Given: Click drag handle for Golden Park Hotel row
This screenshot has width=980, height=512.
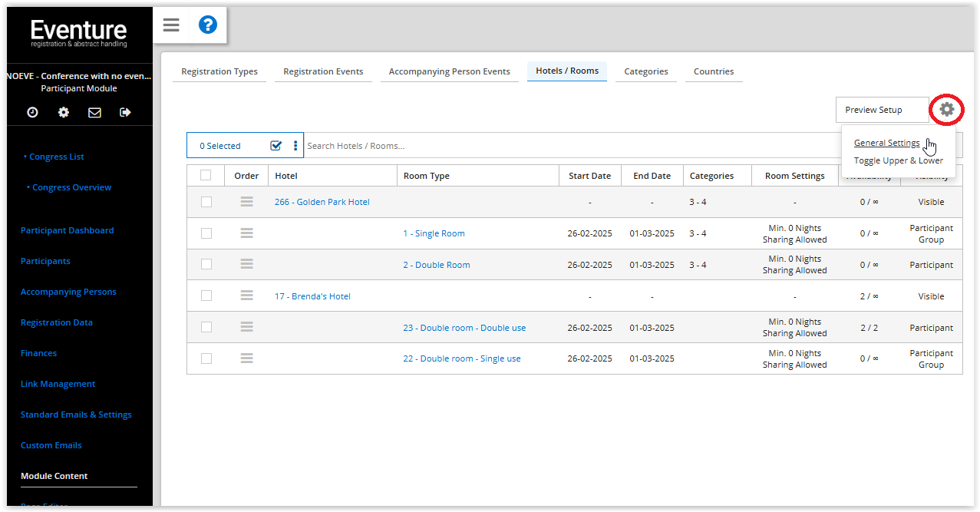Looking at the screenshot, I should tap(246, 202).
